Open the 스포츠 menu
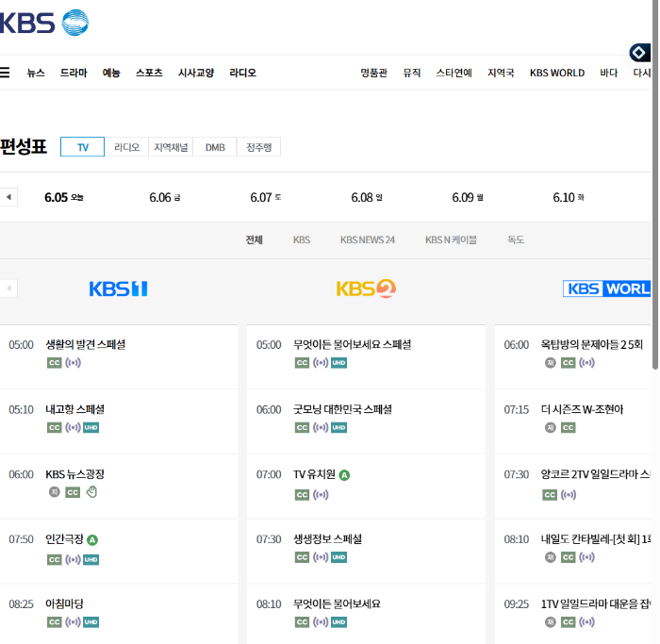 [x=149, y=73]
